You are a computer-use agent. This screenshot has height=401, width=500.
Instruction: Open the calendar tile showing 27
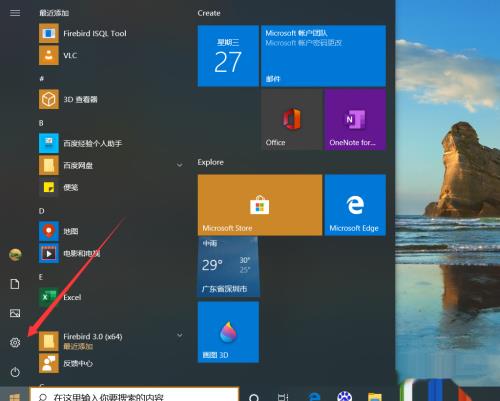tap(228, 56)
